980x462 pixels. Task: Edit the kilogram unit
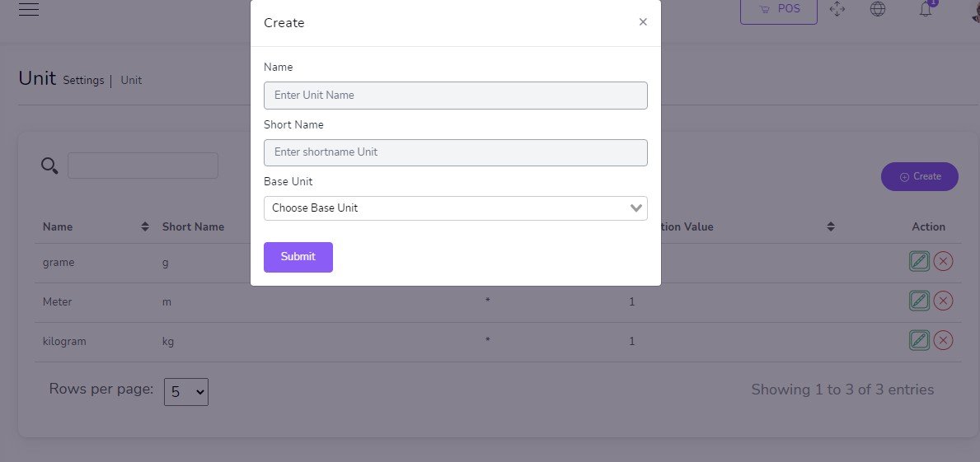[x=919, y=340]
